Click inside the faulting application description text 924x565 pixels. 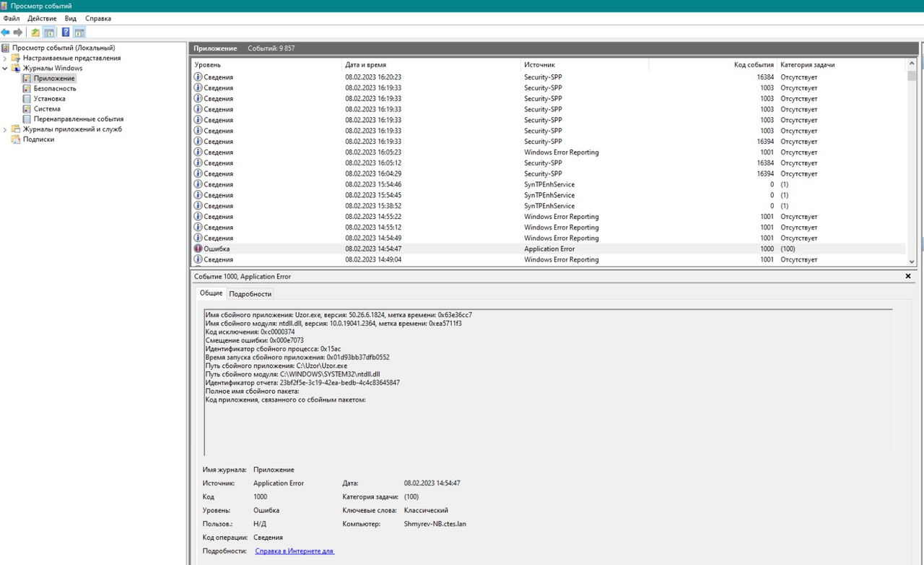(x=549, y=382)
